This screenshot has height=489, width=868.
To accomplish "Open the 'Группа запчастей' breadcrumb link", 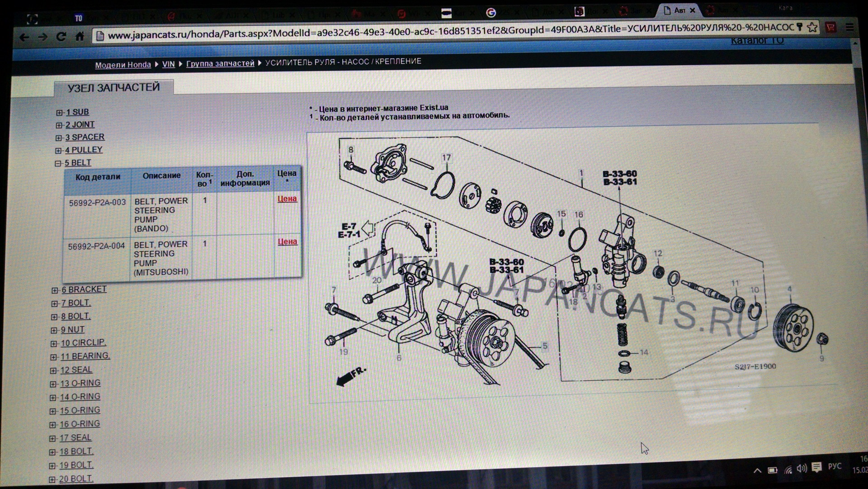I will [220, 63].
